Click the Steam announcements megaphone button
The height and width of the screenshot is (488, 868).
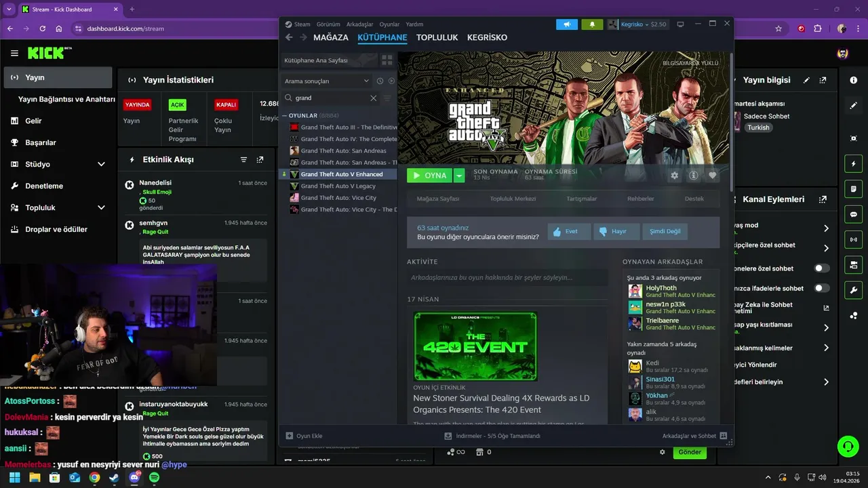pyautogui.click(x=567, y=24)
